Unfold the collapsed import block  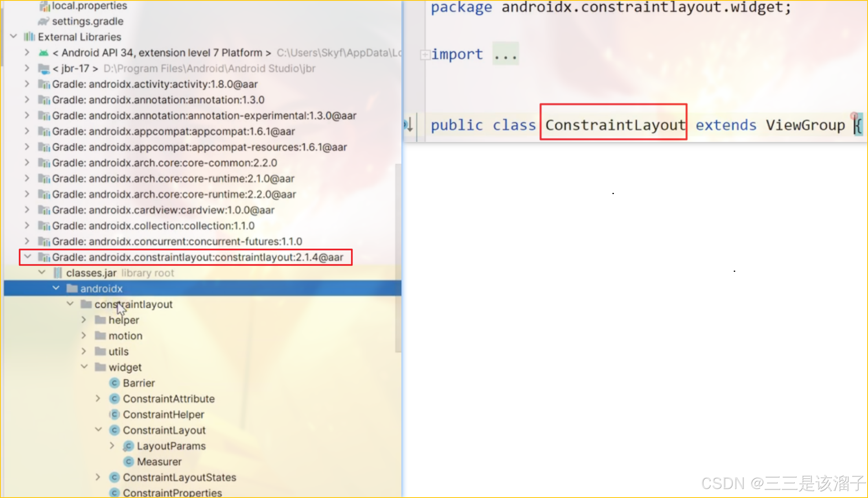pyautogui.click(x=425, y=55)
